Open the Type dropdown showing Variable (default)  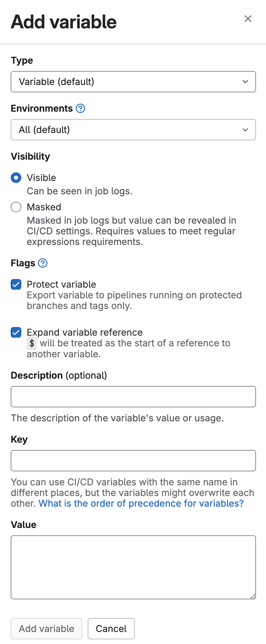coord(133,82)
